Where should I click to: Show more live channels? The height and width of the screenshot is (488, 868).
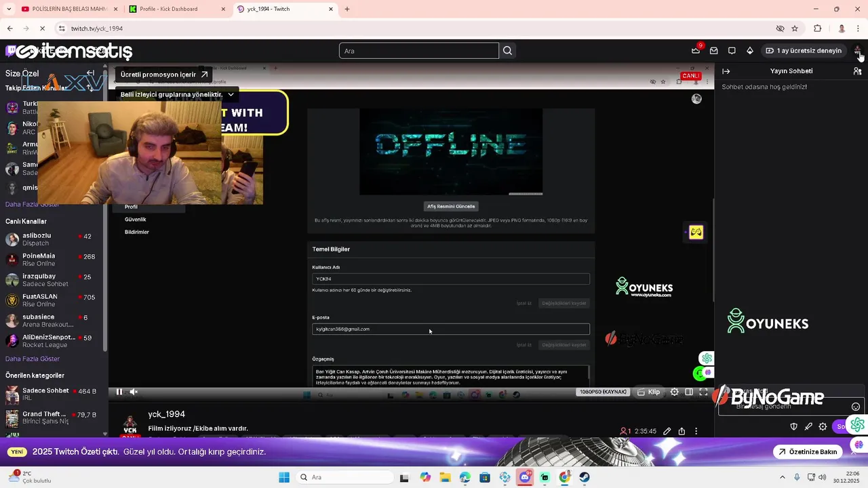tap(33, 359)
